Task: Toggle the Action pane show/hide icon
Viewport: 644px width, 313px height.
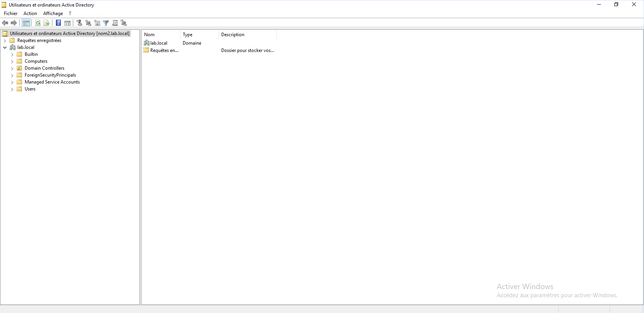Action: click(67, 23)
